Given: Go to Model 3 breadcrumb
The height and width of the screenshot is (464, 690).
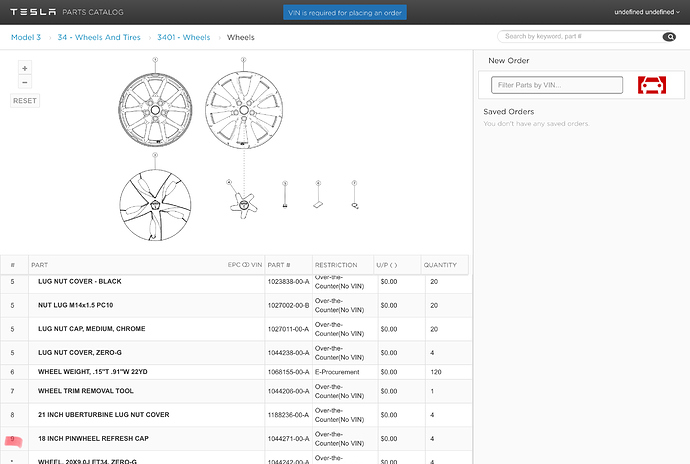Looking at the screenshot, I should click(26, 37).
